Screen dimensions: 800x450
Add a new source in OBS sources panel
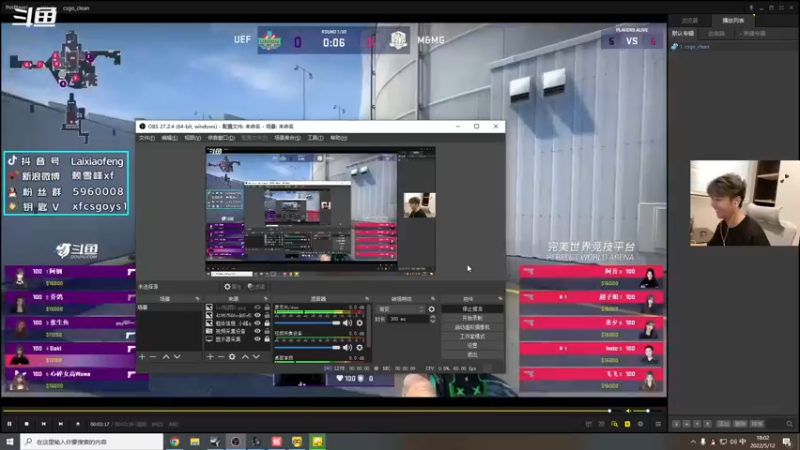[210, 357]
